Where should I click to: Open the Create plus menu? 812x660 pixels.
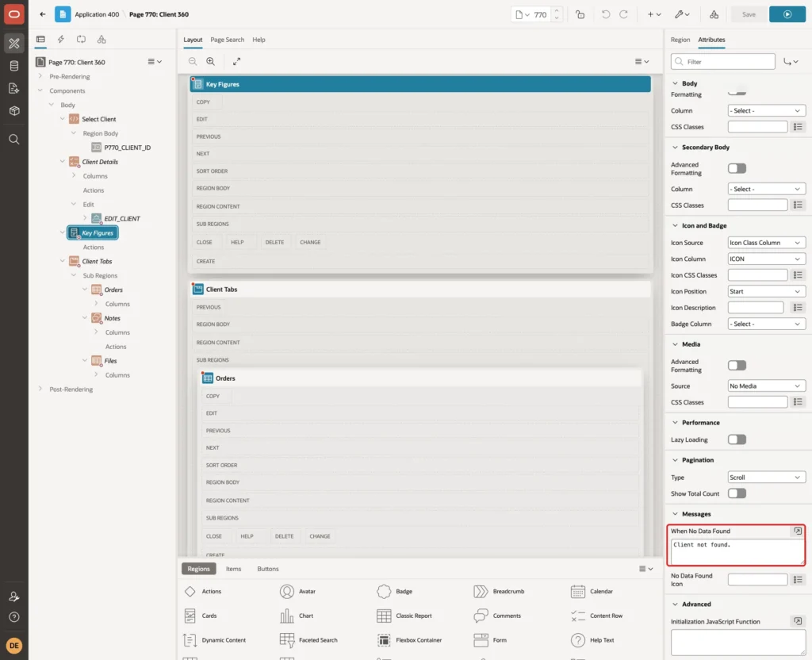[x=654, y=14]
